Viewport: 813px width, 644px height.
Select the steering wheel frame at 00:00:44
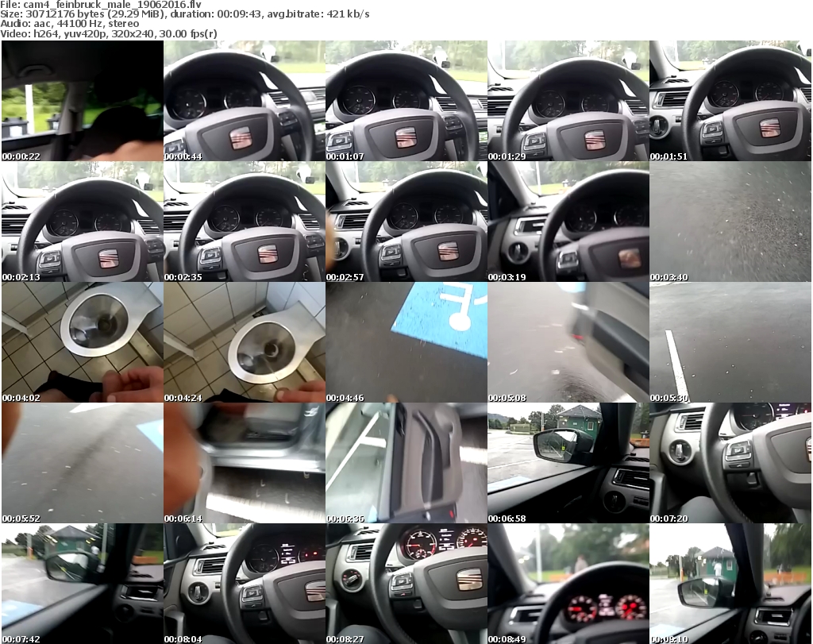point(245,101)
